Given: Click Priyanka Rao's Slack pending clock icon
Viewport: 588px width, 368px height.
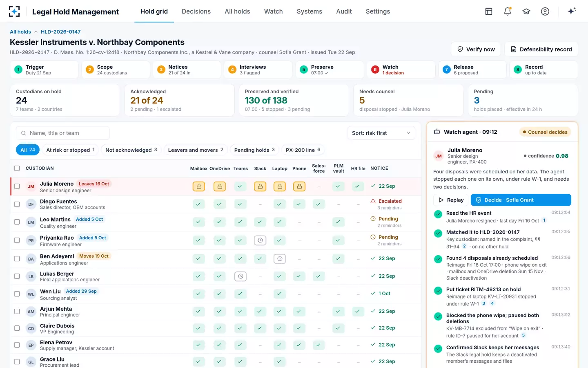Looking at the screenshot, I should coord(260,240).
